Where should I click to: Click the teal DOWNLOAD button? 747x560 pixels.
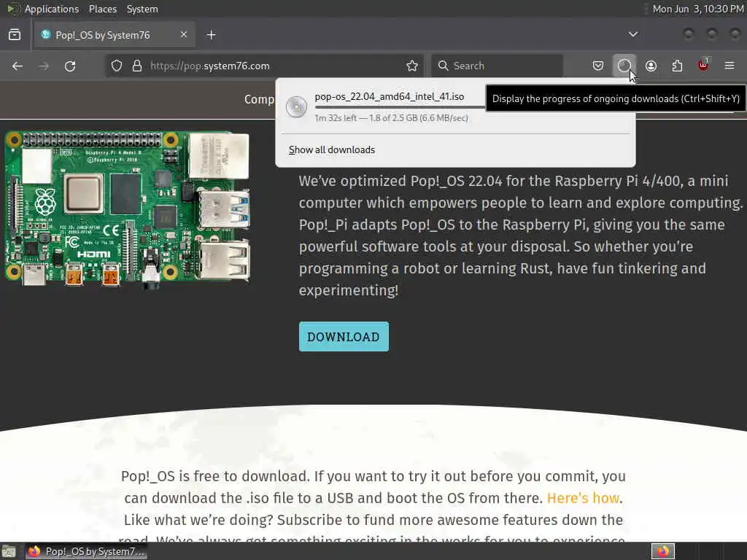344,337
